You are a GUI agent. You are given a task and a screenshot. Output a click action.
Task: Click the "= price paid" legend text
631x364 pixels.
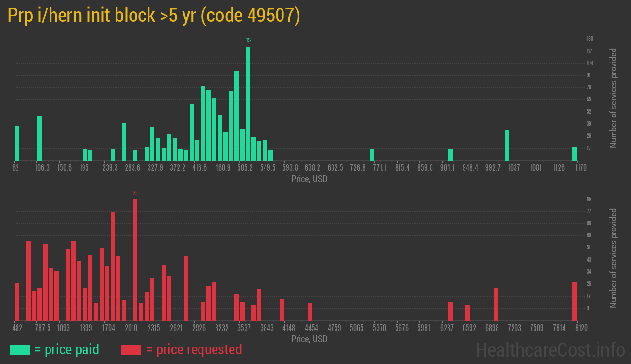tap(67, 349)
